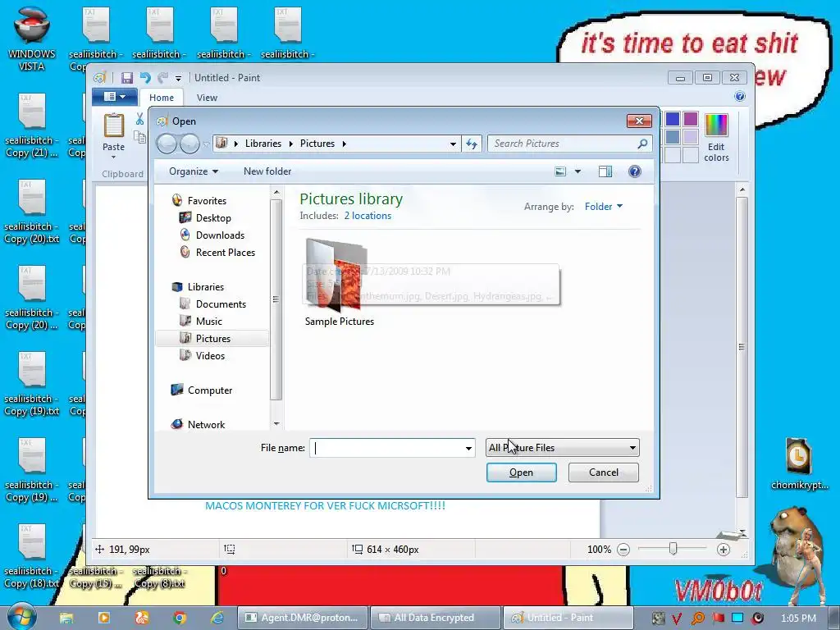Open the All Picture Files type dropdown
The image size is (840, 630).
point(563,447)
